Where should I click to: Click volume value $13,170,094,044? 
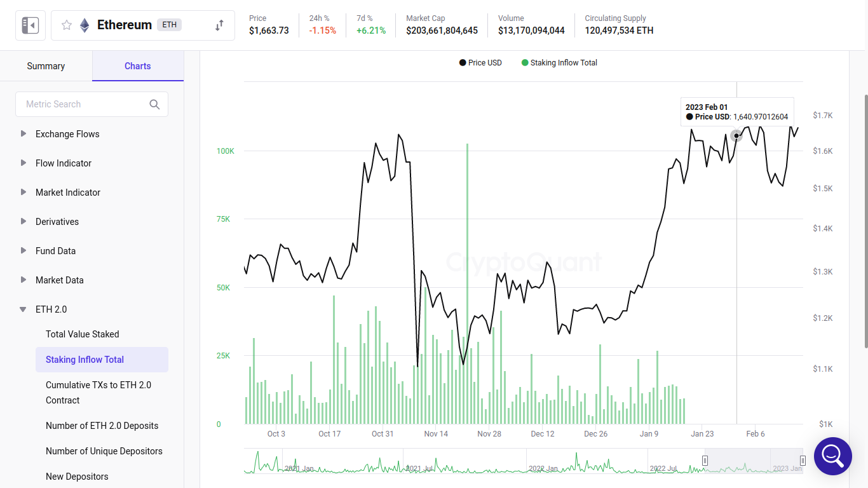click(531, 30)
